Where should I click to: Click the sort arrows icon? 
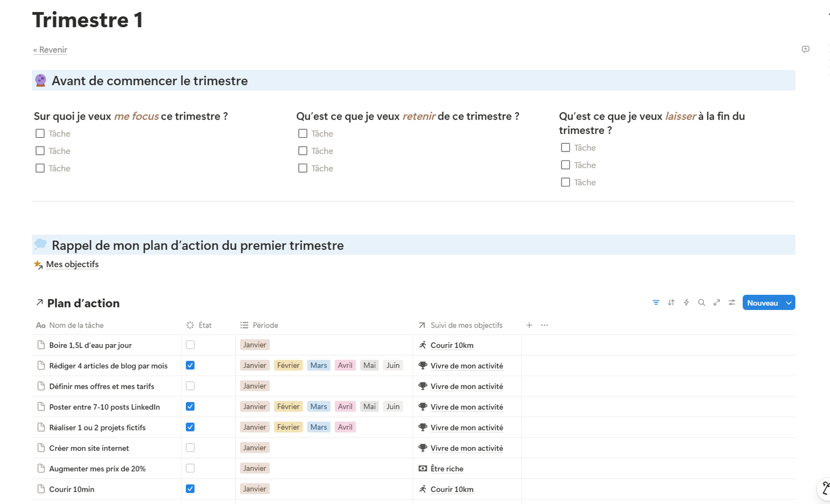671,303
